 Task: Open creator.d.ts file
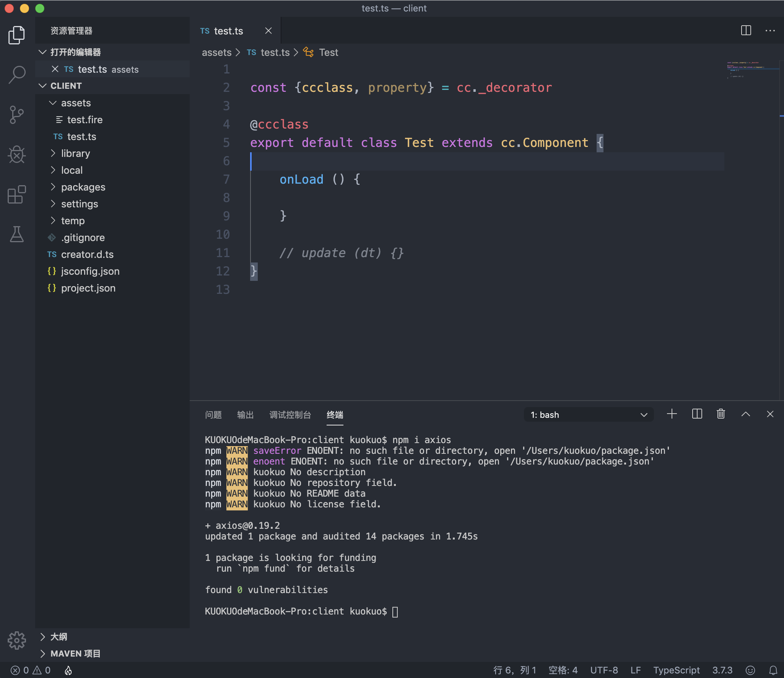click(112, 254)
